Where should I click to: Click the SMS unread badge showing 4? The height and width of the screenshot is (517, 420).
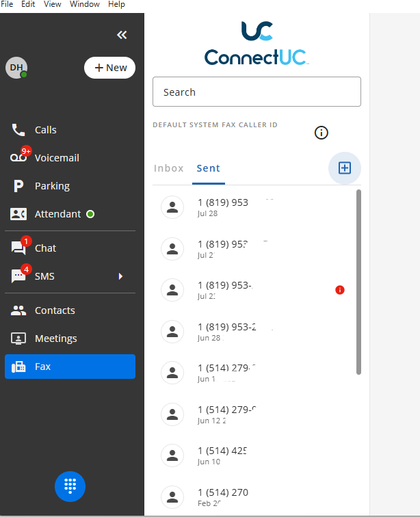[26, 269]
